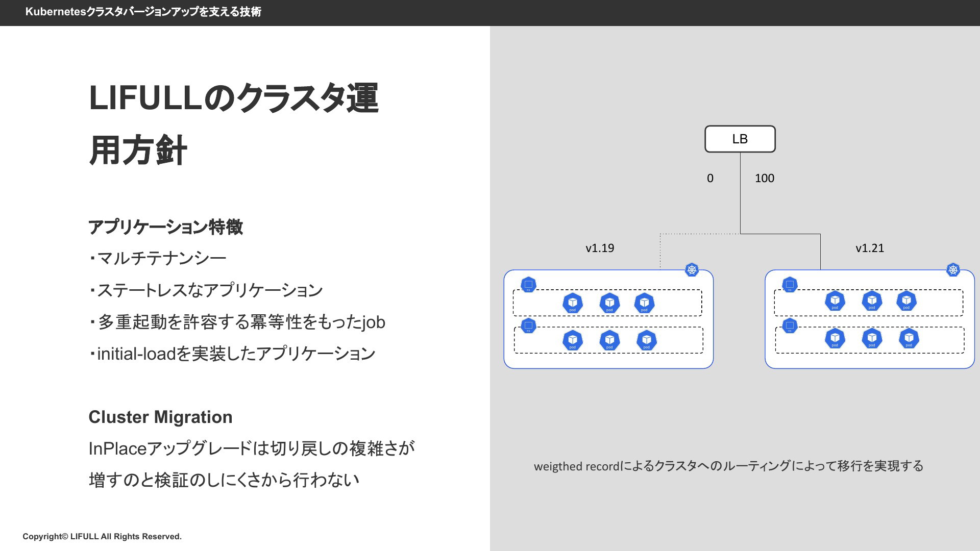980x551 pixels.
Task: Click the bullet "initial-loadを実装したアプリケーション"
Action: coord(232,354)
